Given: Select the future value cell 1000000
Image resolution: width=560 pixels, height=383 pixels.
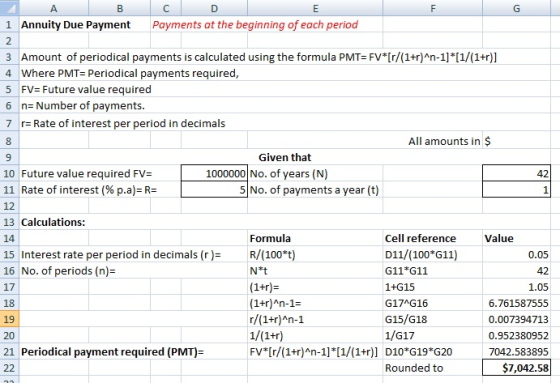Looking at the screenshot, I should pyautogui.click(x=214, y=174).
